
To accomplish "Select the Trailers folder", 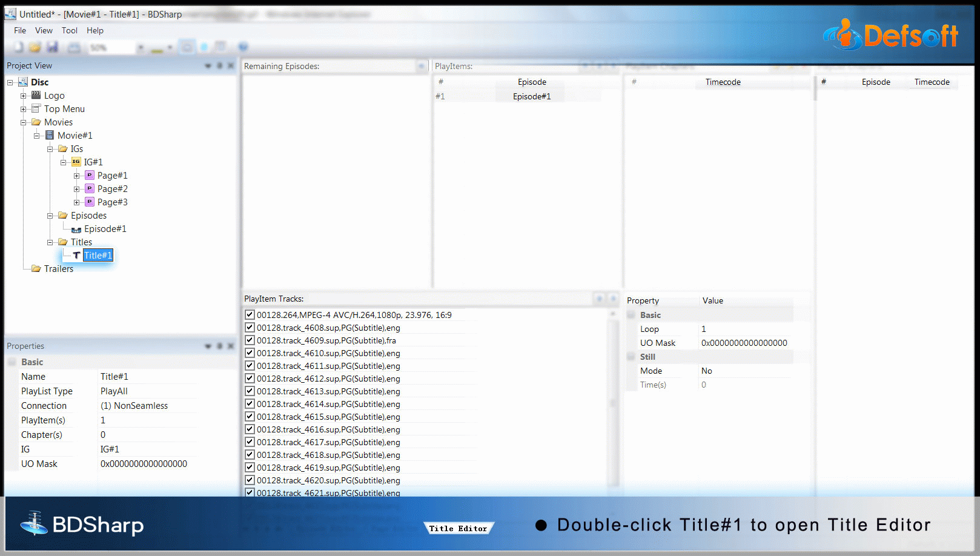I will (x=59, y=269).
